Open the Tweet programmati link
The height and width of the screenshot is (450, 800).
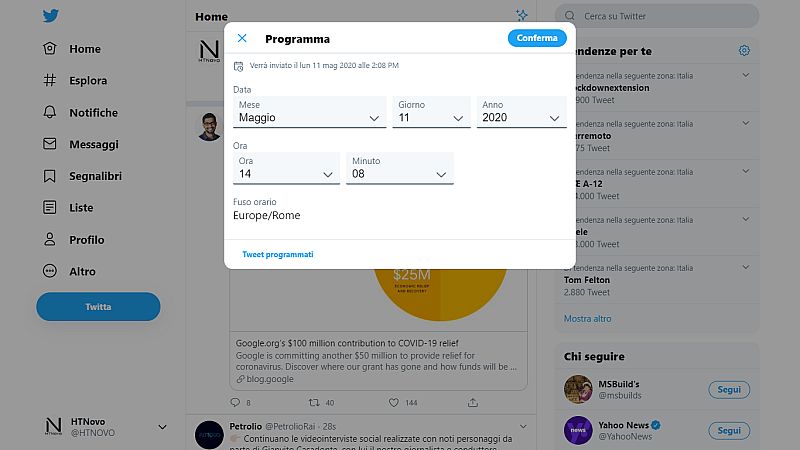pyautogui.click(x=278, y=255)
